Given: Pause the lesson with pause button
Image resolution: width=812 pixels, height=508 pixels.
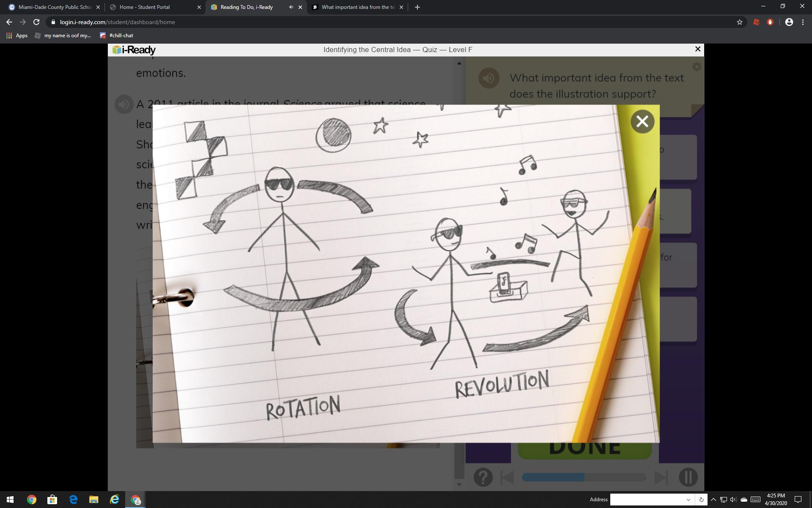Looking at the screenshot, I should [688, 477].
